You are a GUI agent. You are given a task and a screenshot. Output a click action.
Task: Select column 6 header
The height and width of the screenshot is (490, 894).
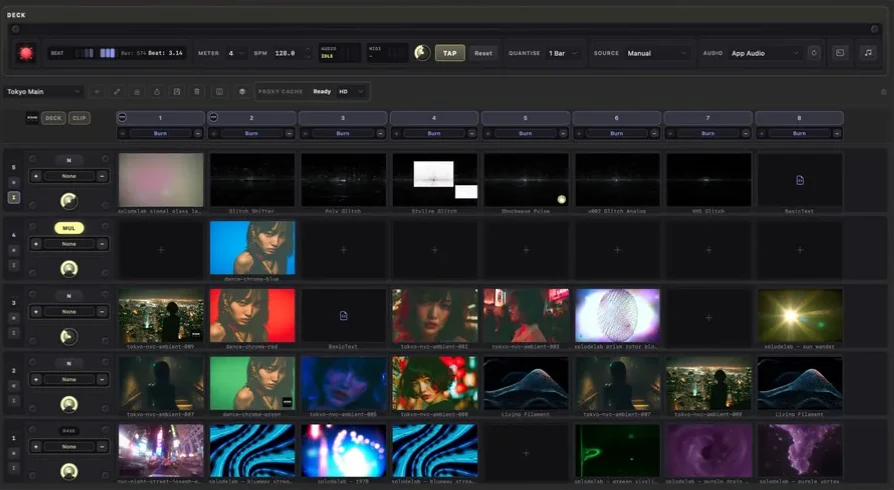coord(616,118)
